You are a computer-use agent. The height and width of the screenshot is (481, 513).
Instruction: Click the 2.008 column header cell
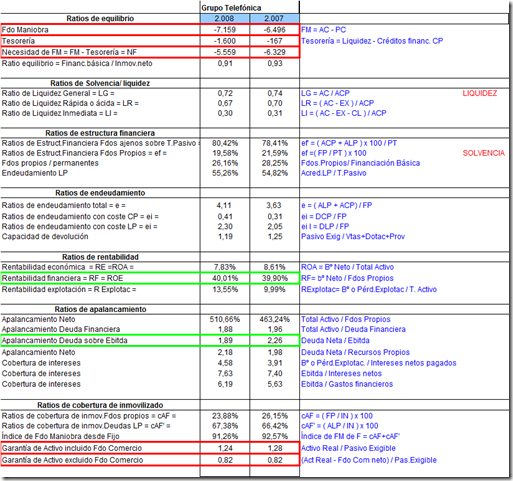click(x=225, y=19)
